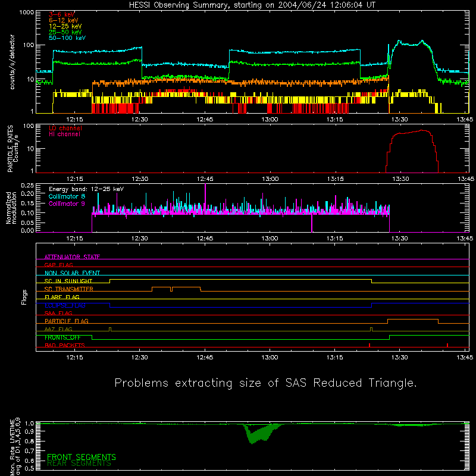Click the 12:45 tick label under the particle rates plot

205,179
